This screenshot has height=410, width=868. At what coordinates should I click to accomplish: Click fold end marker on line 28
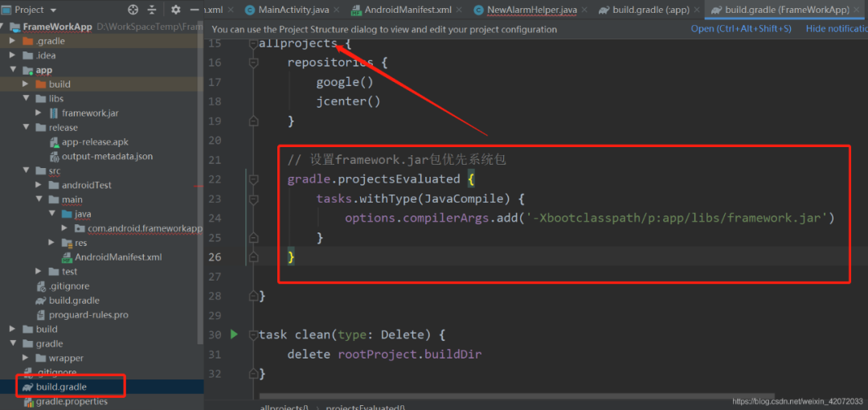click(x=253, y=295)
